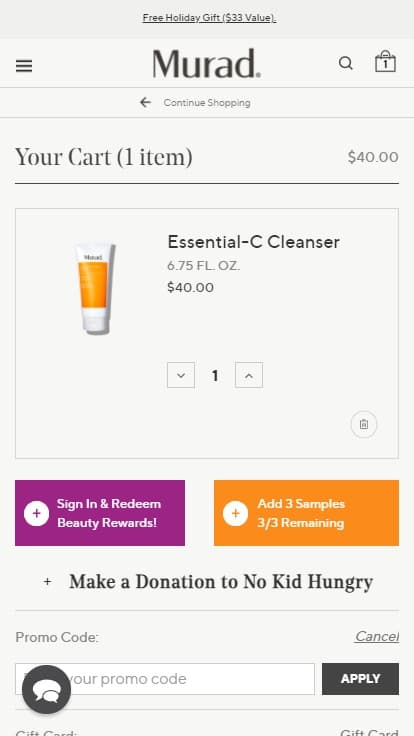The height and width of the screenshot is (736, 414).
Task: Click the plus circle on Beauty Rewards
Action: pyautogui.click(x=36, y=513)
